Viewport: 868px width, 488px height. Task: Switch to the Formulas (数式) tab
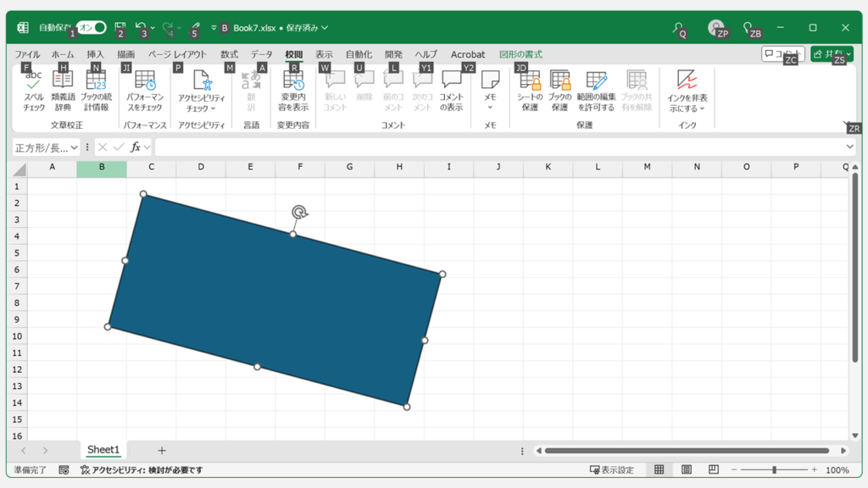[229, 54]
